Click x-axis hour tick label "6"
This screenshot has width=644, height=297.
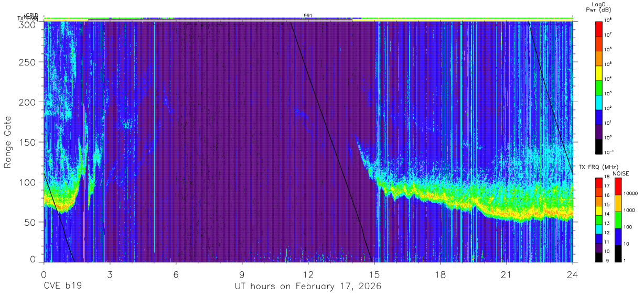click(176, 274)
